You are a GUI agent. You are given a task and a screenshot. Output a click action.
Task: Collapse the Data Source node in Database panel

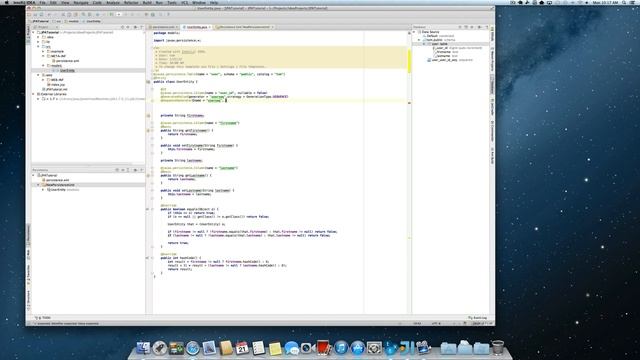414,32
